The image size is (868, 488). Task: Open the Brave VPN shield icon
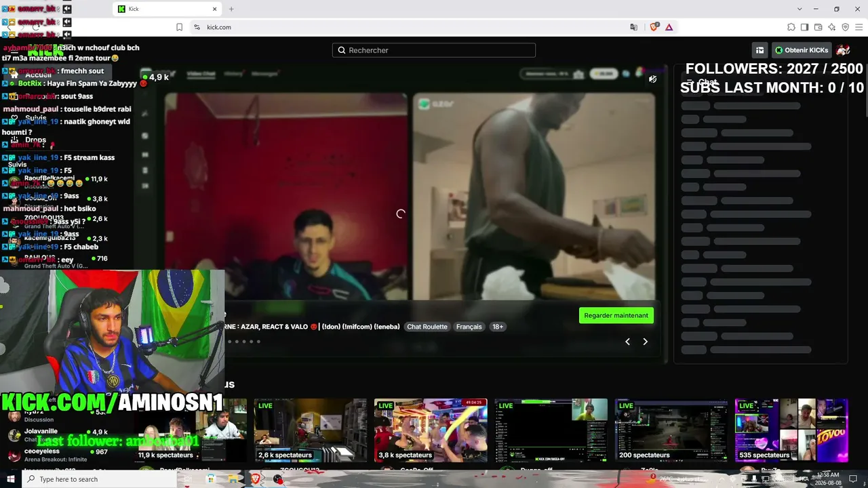coord(845,27)
